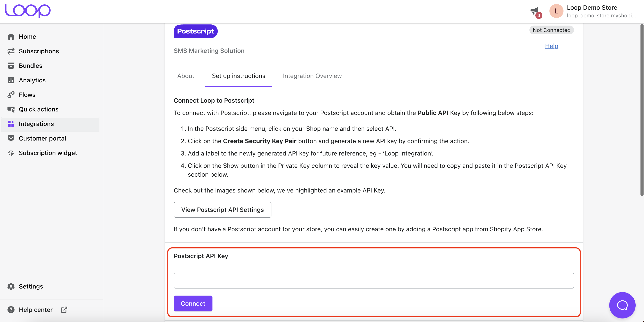Click the Help center external link icon
This screenshot has height=322, width=644.
click(x=64, y=310)
